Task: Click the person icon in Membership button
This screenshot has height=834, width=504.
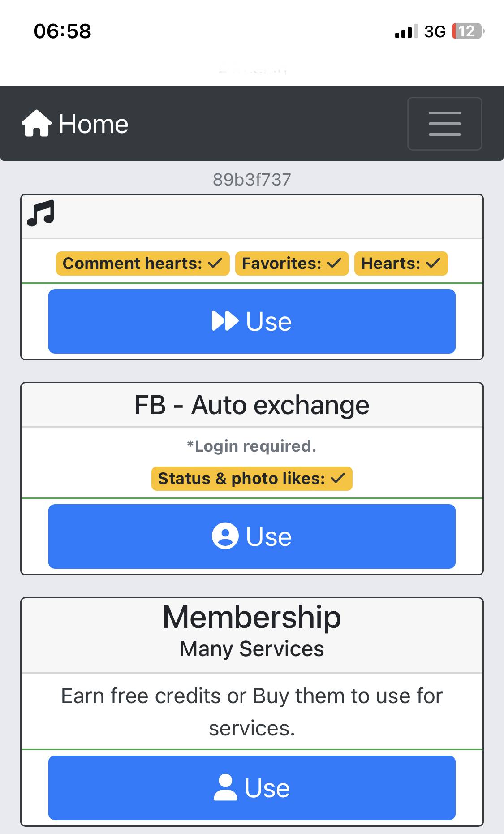Action: pyautogui.click(x=225, y=787)
